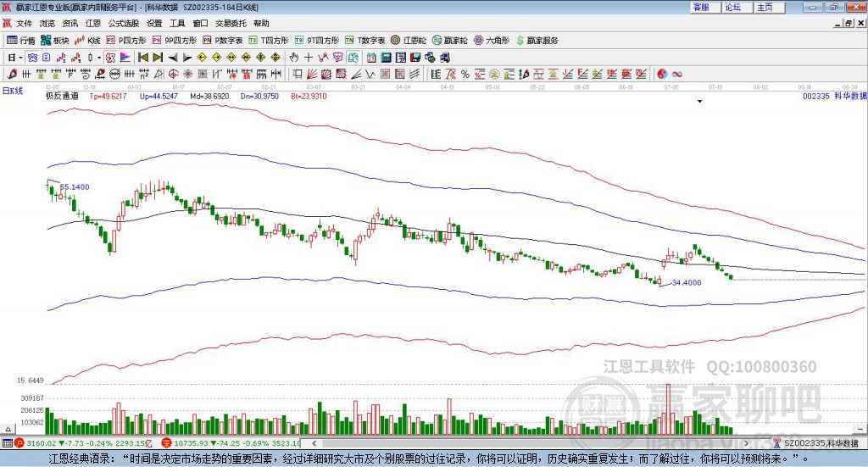
Task: Click the percent sign tool icon
Action: (465, 74)
